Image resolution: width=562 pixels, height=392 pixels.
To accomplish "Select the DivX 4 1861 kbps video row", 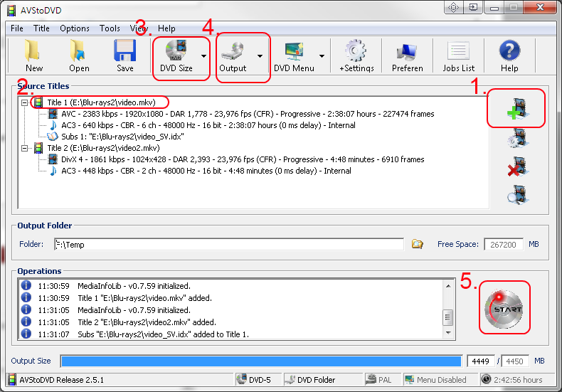I will (x=243, y=159).
